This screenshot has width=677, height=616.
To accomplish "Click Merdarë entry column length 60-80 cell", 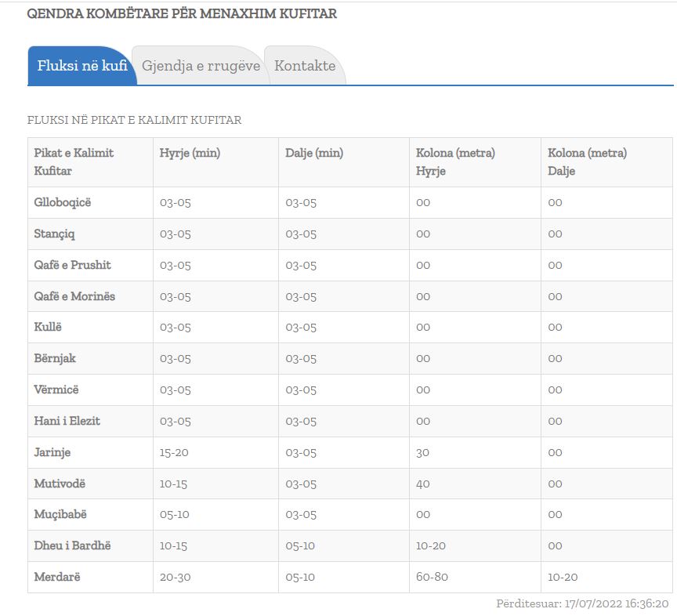I will click(432, 577).
